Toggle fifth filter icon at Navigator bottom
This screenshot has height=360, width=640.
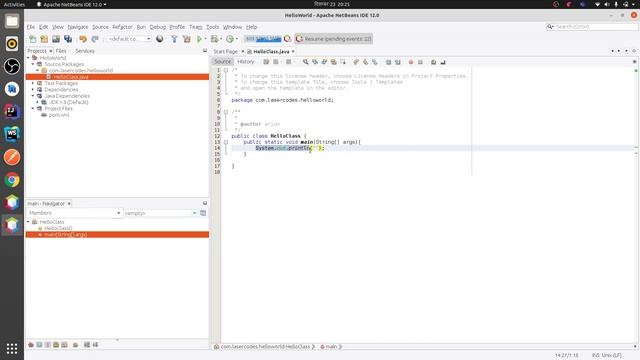pos(64,345)
